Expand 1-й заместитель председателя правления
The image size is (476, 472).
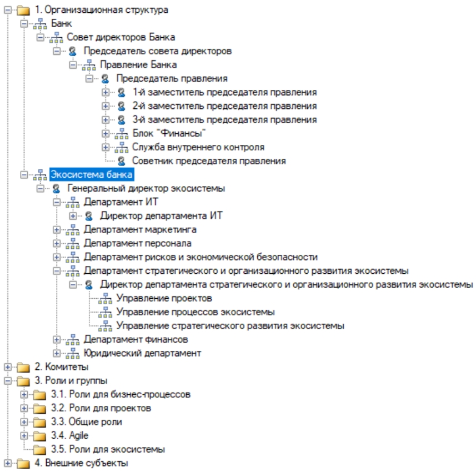coord(106,93)
